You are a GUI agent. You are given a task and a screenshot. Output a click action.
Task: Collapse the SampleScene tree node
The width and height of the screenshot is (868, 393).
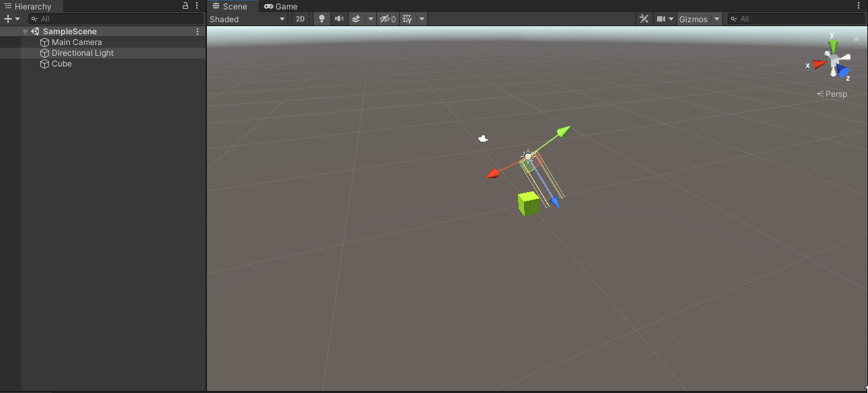click(25, 32)
